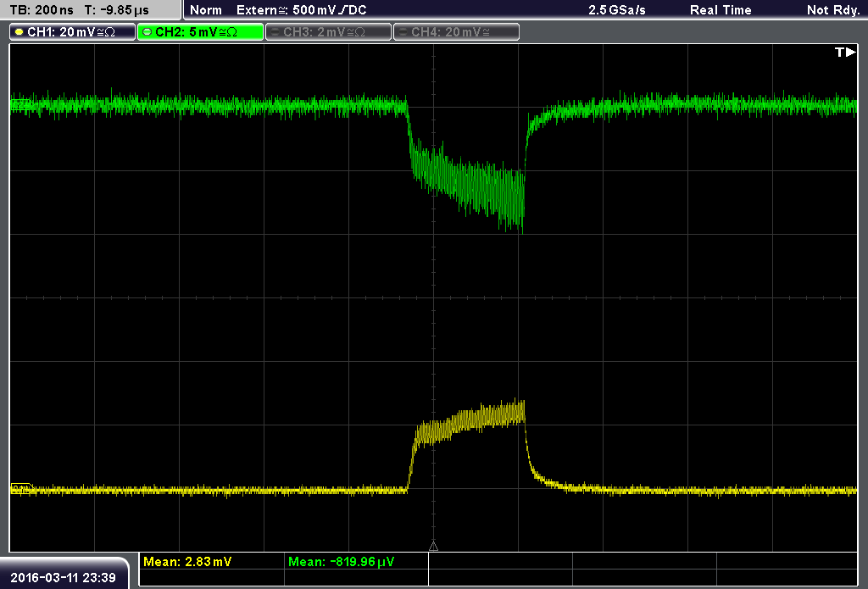Click the Extern 500 mV DC trigger source

click(x=301, y=10)
